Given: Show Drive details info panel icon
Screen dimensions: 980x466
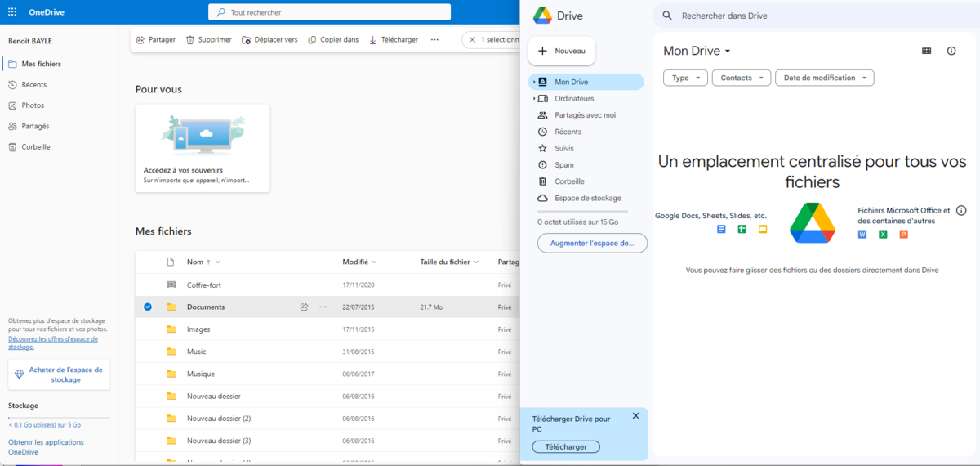Looking at the screenshot, I should (x=951, y=51).
